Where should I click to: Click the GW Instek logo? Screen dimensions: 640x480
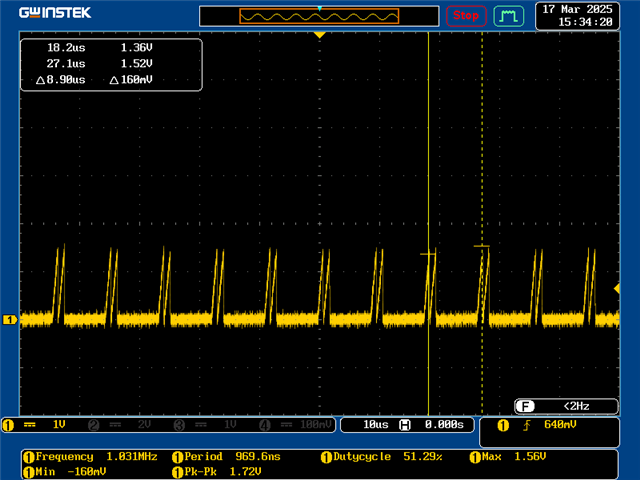(x=55, y=13)
